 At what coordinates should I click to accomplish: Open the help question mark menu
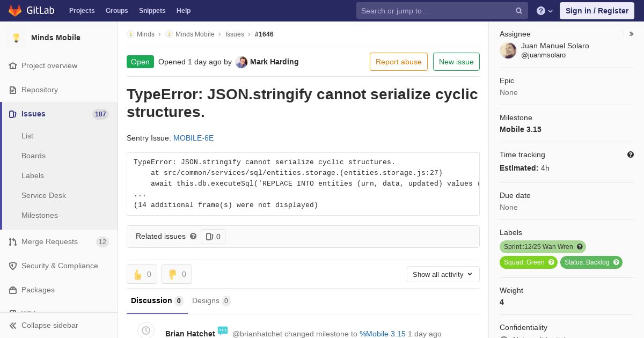point(544,11)
